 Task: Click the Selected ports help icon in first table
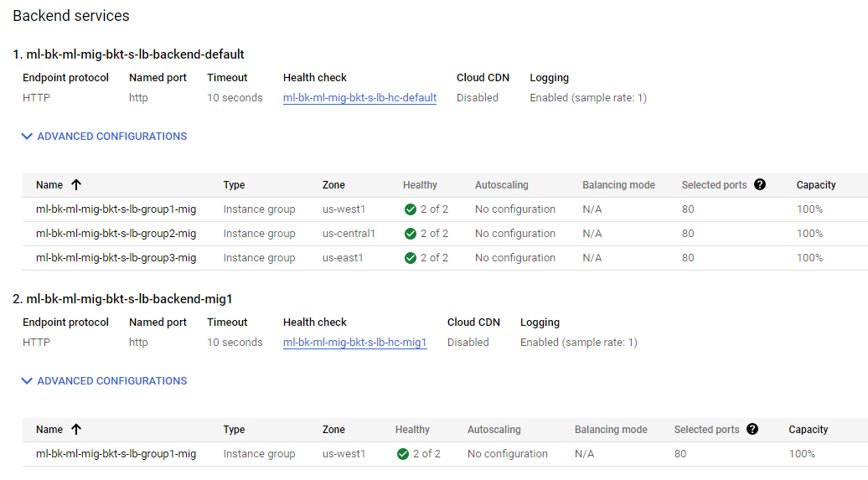(x=760, y=185)
